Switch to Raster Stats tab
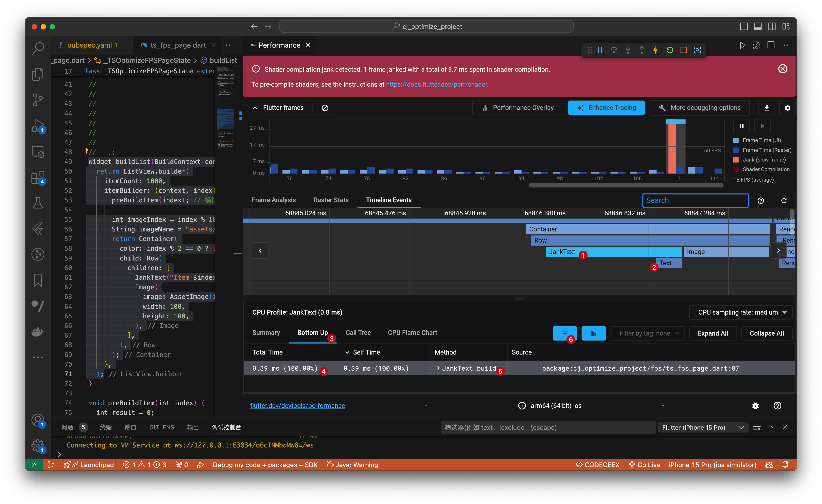This screenshot has height=504, width=822. click(x=331, y=200)
